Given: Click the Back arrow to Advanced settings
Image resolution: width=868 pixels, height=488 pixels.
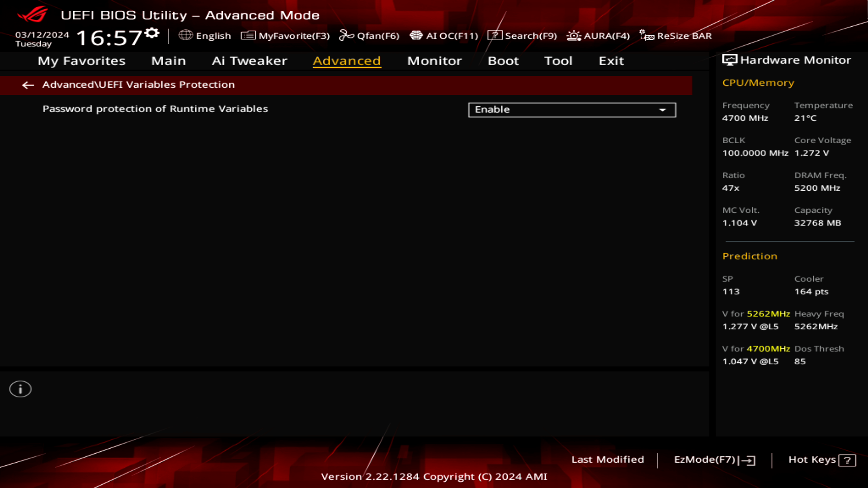Looking at the screenshot, I should click(x=28, y=84).
